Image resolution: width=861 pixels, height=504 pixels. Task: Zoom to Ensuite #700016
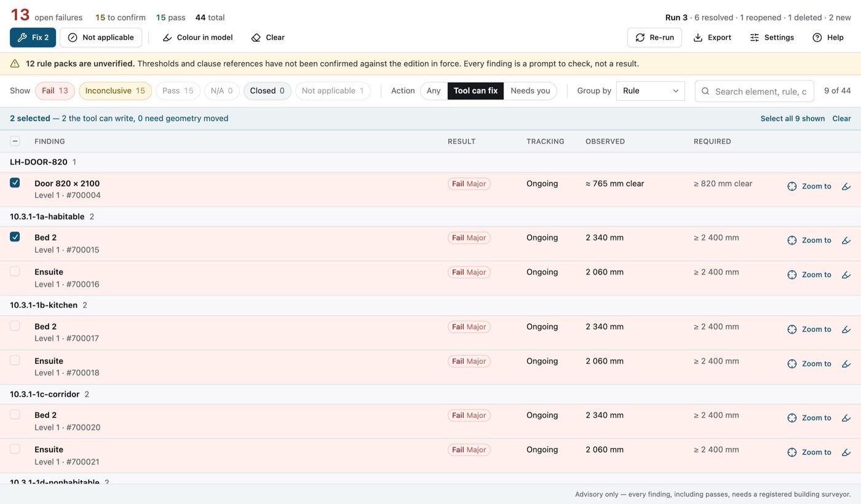pos(809,275)
